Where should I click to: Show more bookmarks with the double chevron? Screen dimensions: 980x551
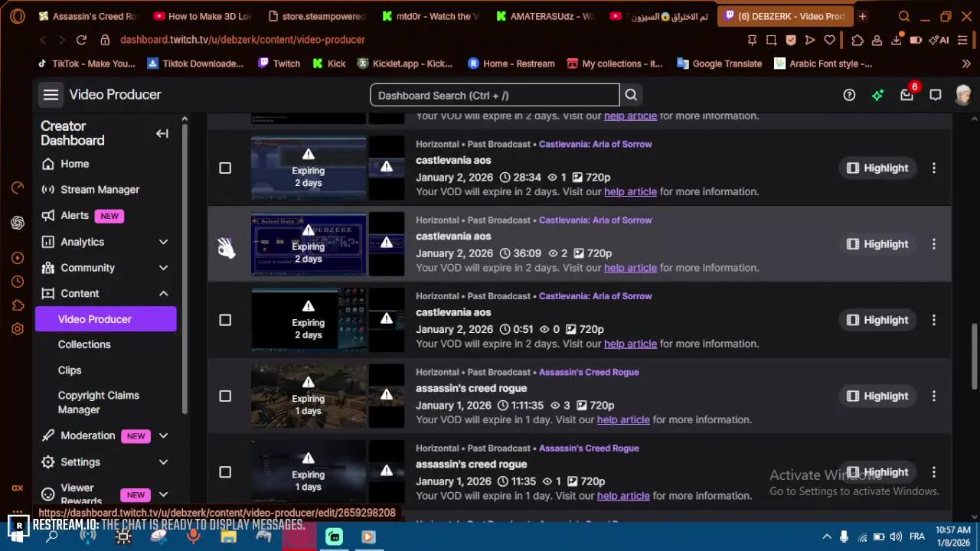[x=966, y=64]
